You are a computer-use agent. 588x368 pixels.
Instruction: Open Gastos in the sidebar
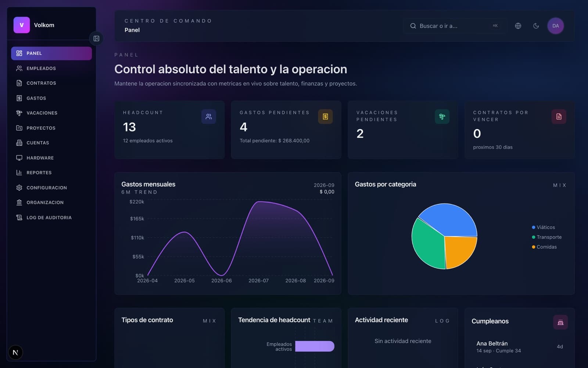click(x=51, y=98)
